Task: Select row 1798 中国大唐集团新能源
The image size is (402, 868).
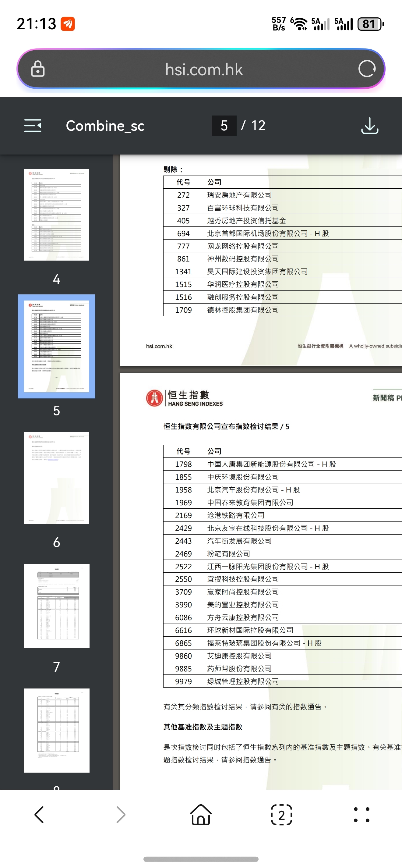Action: pos(283,464)
